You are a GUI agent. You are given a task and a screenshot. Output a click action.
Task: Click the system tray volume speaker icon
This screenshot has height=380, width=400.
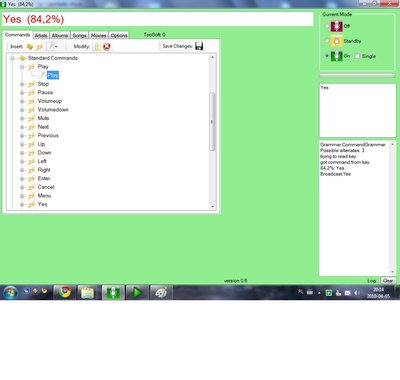(356, 293)
